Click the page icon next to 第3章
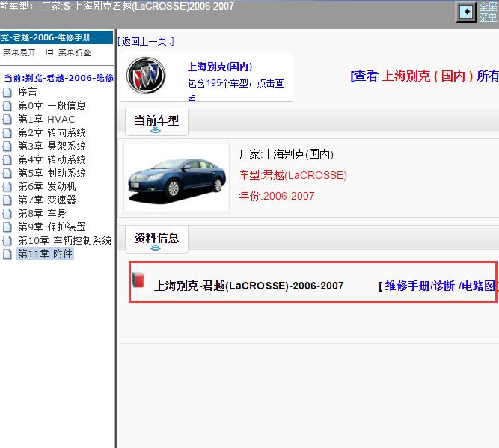 coord(7,146)
